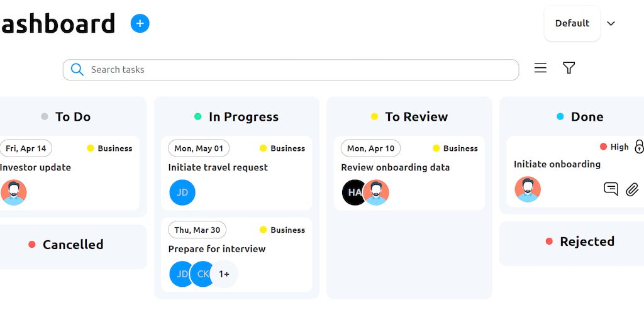Click the HA avatar on Review onboarding data
The width and height of the screenshot is (644, 322).
tap(353, 192)
